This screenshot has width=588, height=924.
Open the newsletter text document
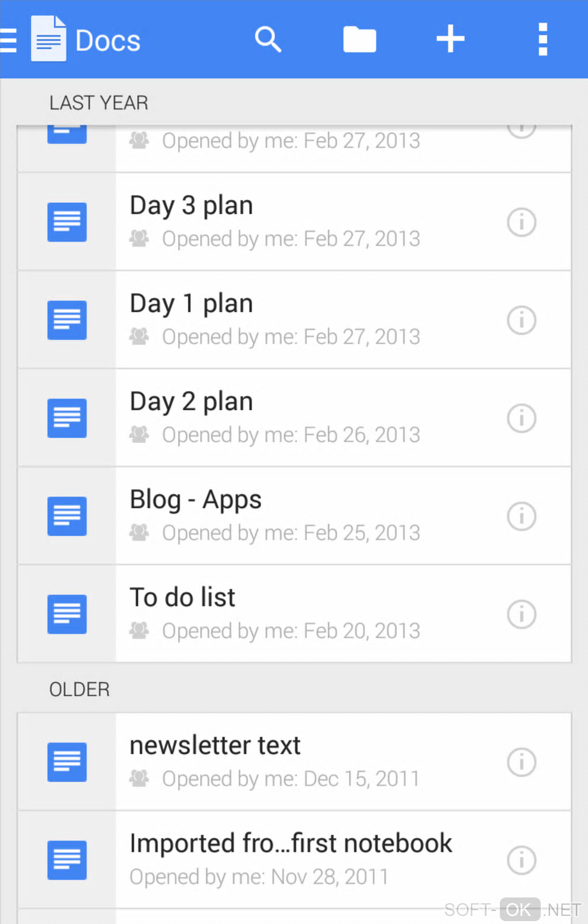[215, 745]
